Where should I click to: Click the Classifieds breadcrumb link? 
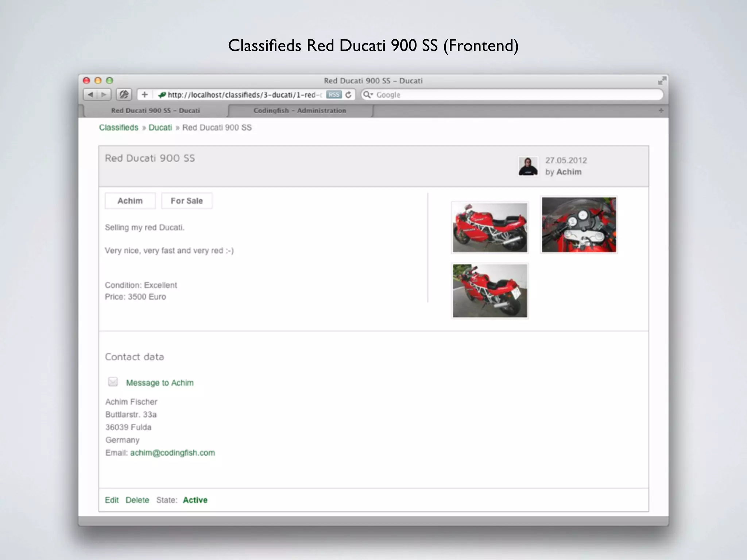(119, 128)
